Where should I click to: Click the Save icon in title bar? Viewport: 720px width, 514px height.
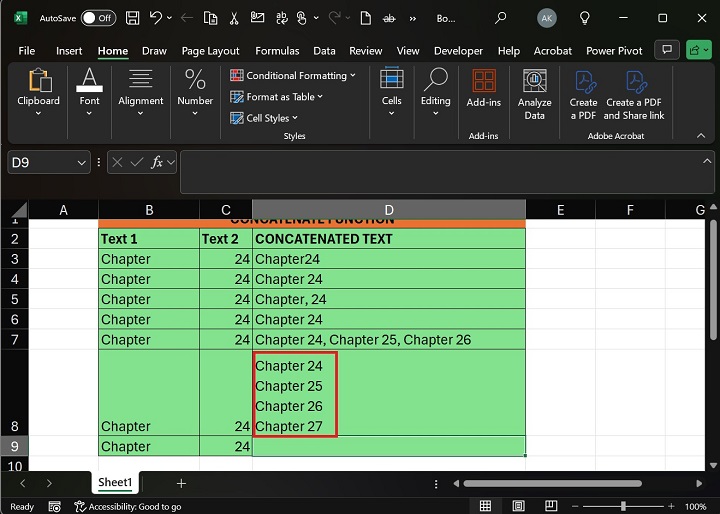[x=131, y=18]
